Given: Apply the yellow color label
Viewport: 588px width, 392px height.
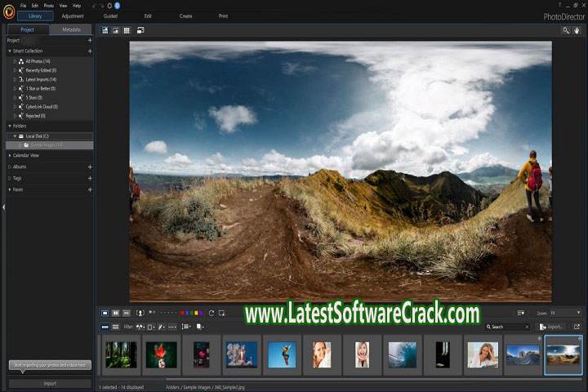Looking at the screenshot, I should click(196, 313).
